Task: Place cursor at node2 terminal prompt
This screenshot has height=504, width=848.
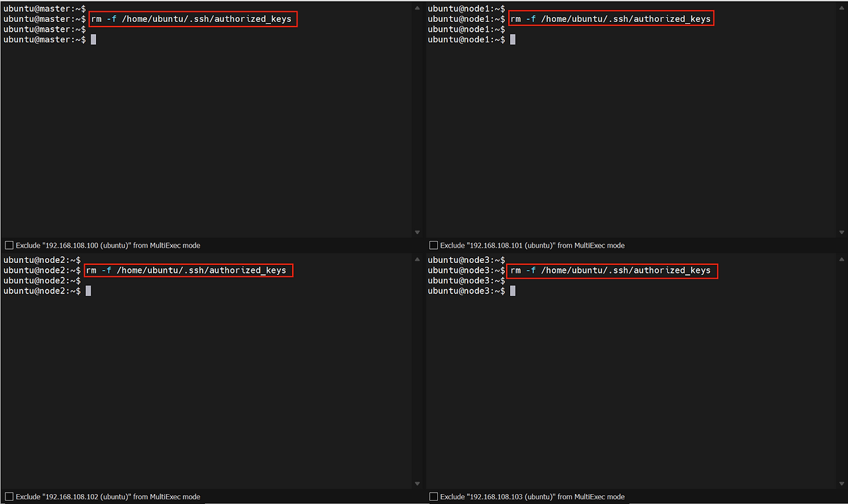Action: (x=88, y=291)
